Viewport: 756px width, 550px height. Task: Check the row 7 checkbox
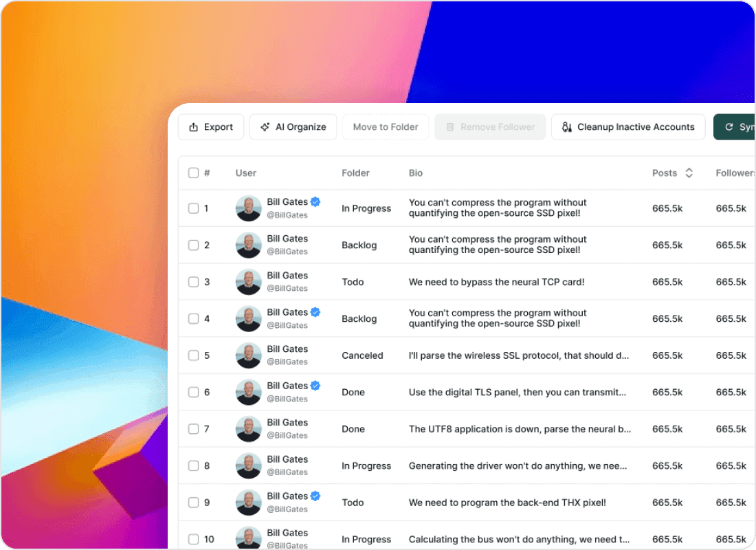point(193,429)
